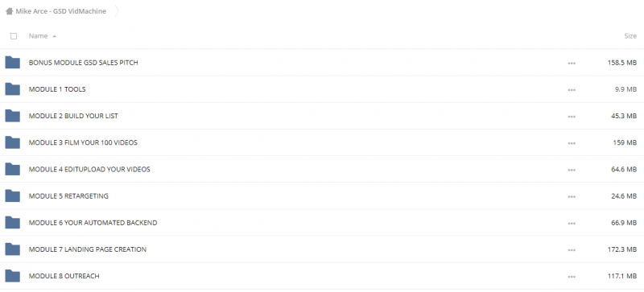Open more options for MODULE 2 BUILD YOUR LIST
This screenshot has width=644, height=292.
[572, 117]
